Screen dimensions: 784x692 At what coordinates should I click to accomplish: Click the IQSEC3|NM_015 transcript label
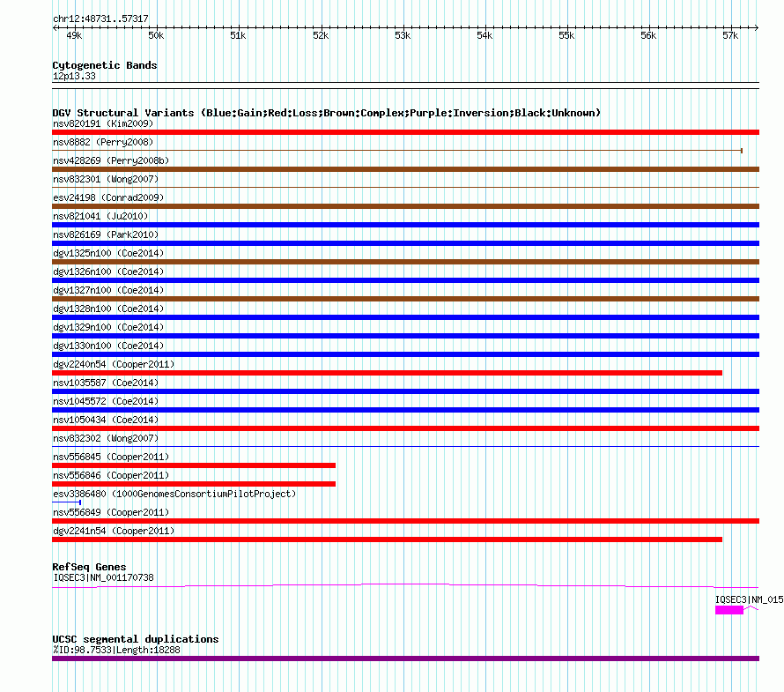[x=749, y=599]
